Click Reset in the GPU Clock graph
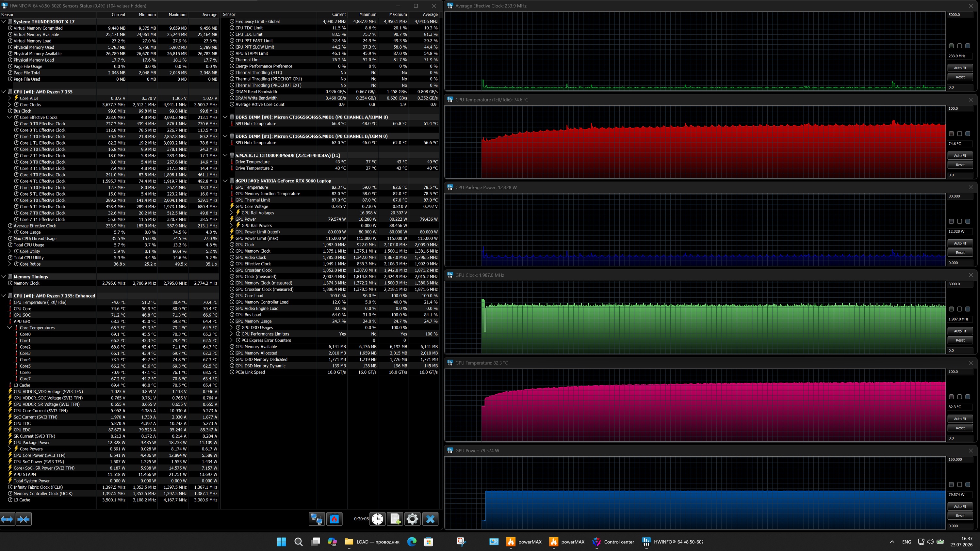980x551 pixels. [x=960, y=340]
